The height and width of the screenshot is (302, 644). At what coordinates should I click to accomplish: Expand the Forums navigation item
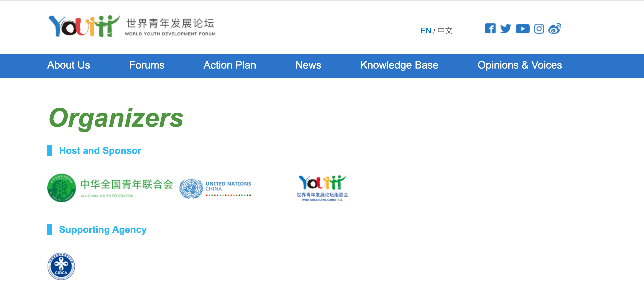tap(146, 65)
